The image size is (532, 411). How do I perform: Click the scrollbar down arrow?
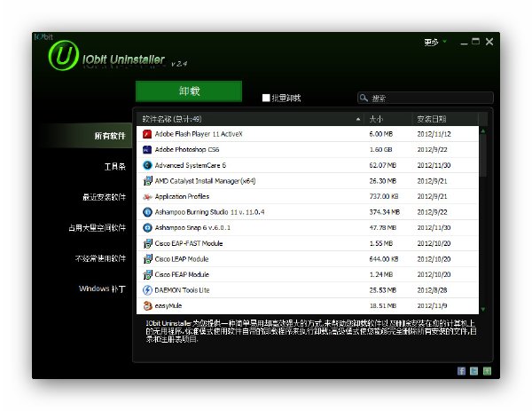pyautogui.click(x=483, y=310)
